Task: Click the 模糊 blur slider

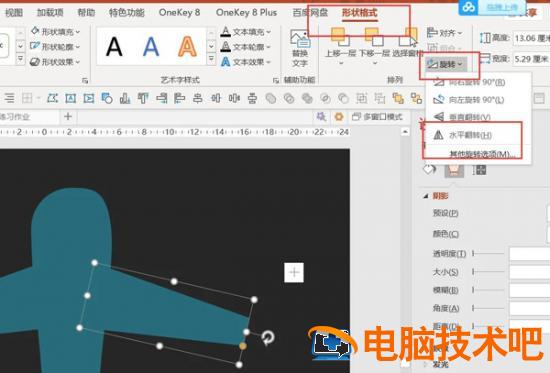Action: point(488,290)
